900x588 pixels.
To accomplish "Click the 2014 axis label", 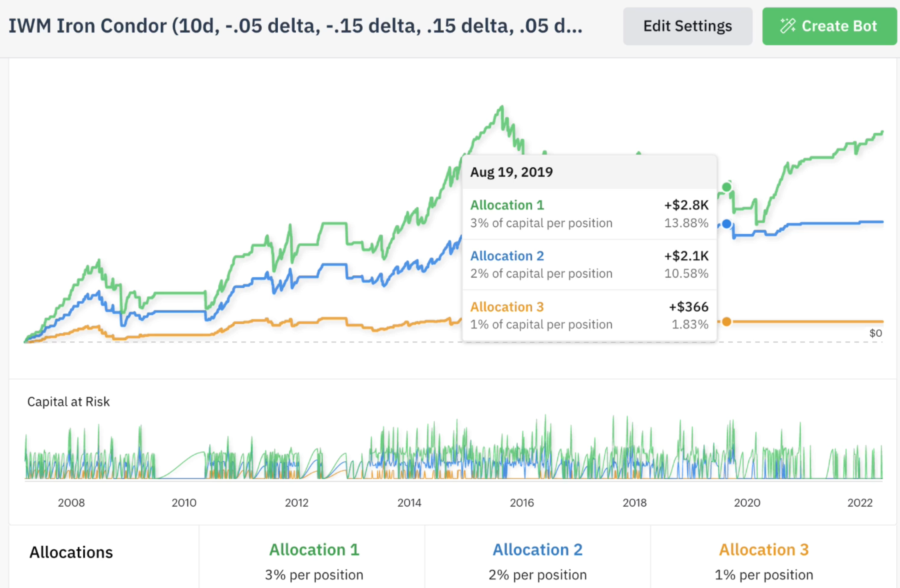I will click(x=409, y=503).
